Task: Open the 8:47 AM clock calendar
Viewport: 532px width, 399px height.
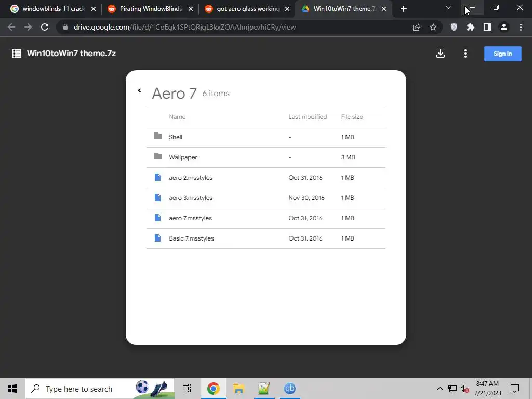Action: point(487,389)
